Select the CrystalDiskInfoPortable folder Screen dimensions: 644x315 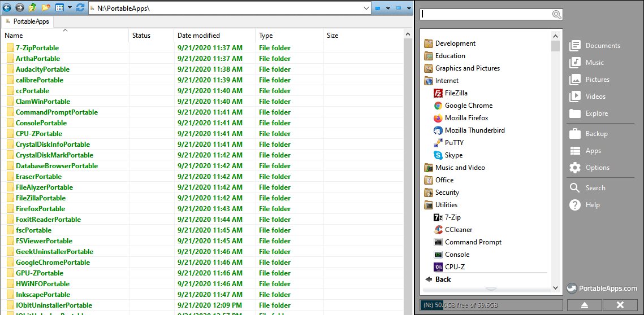[53, 145]
